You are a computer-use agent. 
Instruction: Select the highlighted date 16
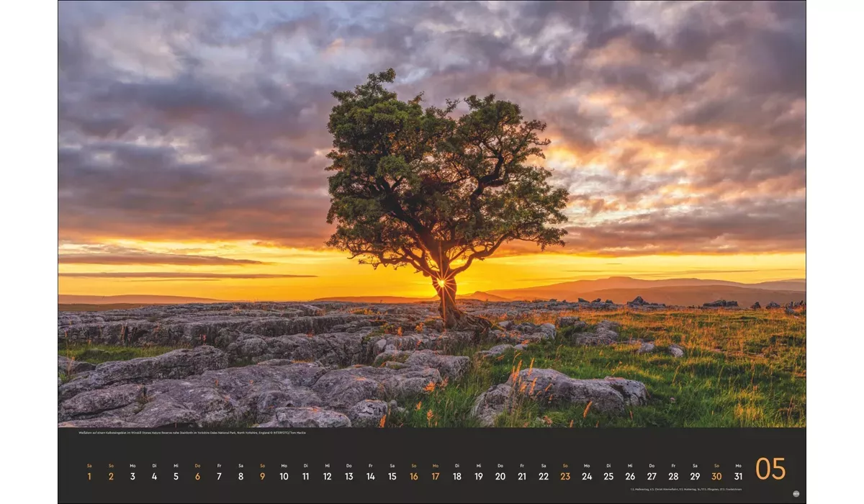pos(414,476)
